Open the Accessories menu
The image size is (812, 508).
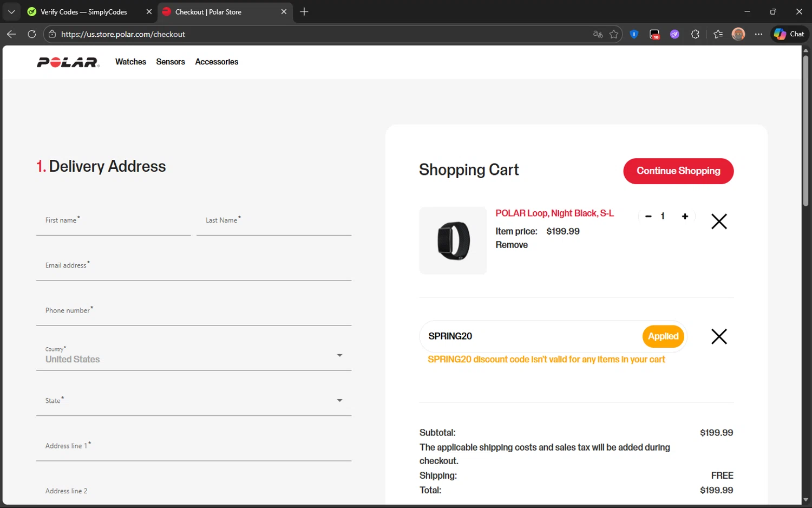(x=217, y=62)
